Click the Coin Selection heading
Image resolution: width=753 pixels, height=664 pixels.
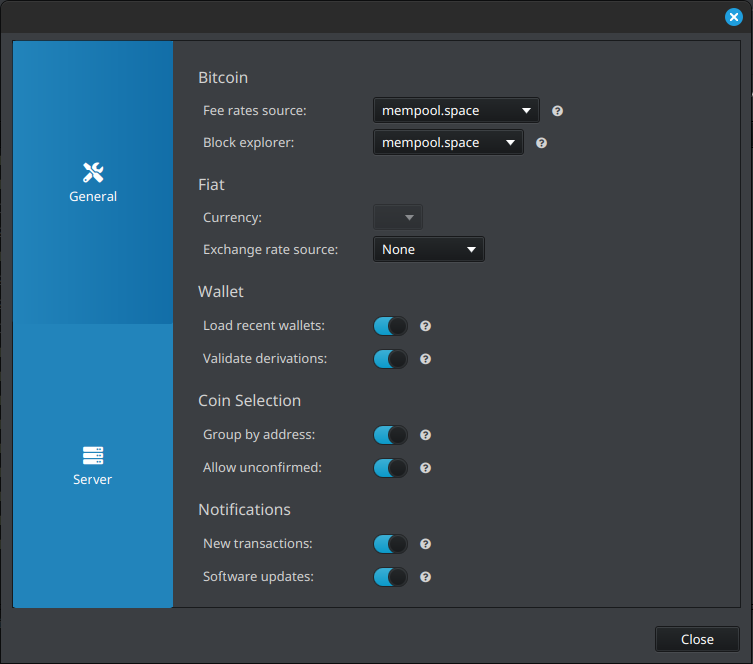click(x=250, y=400)
